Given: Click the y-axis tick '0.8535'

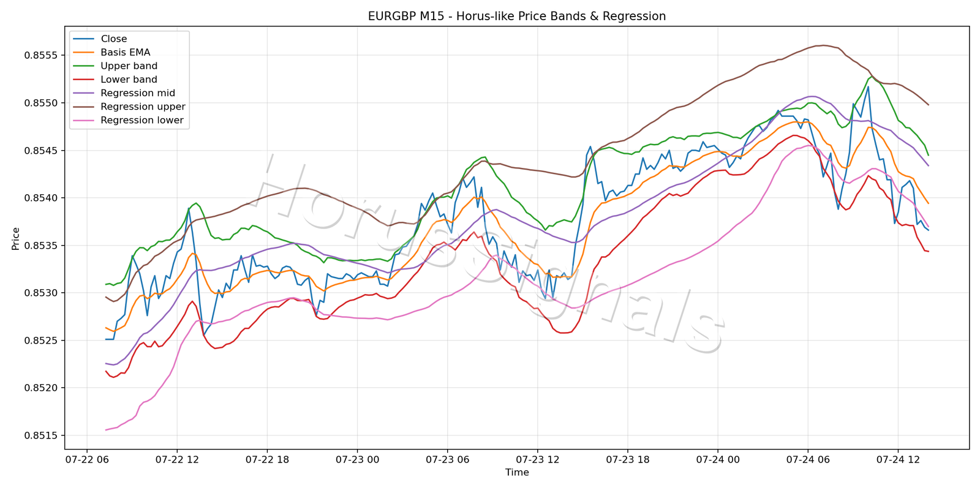Looking at the screenshot, I should pyautogui.click(x=40, y=246).
